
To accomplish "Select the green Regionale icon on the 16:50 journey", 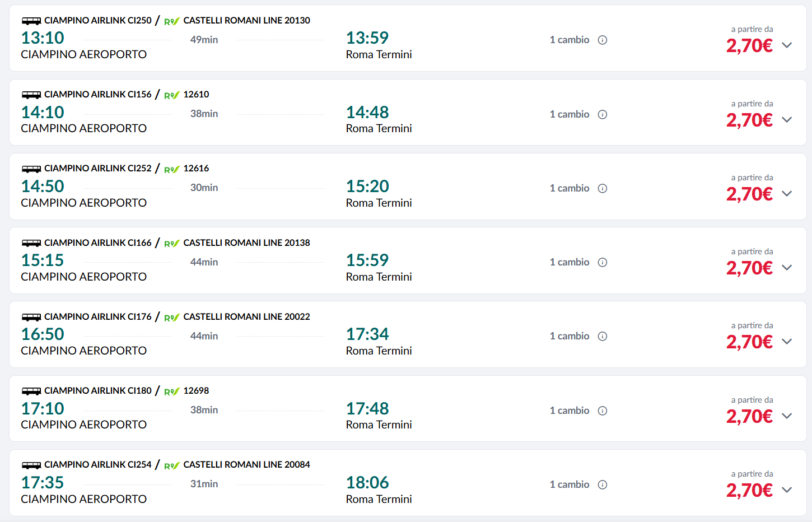I will (171, 317).
